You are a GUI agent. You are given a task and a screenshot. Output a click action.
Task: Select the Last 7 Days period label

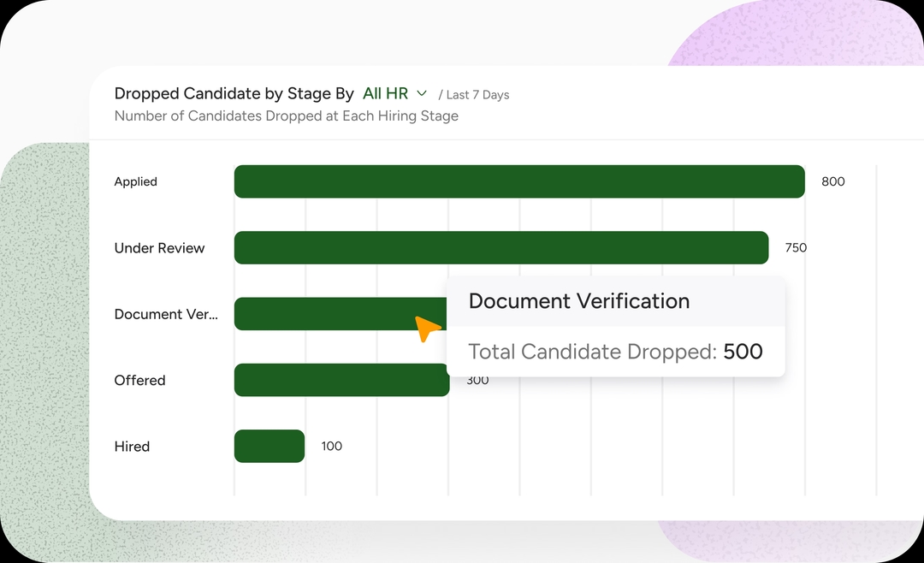coord(477,95)
